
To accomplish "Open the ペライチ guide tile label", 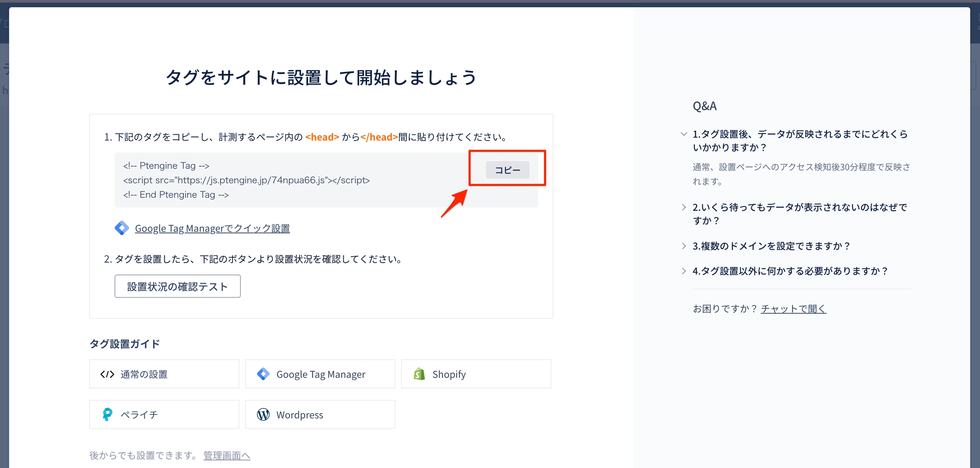I will coord(139,414).
